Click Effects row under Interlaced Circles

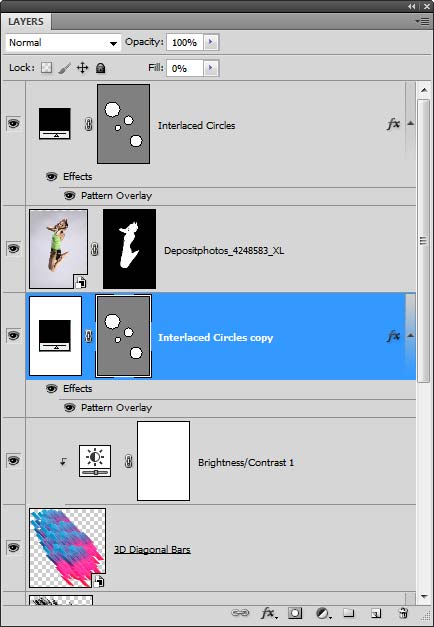[78, 176]
